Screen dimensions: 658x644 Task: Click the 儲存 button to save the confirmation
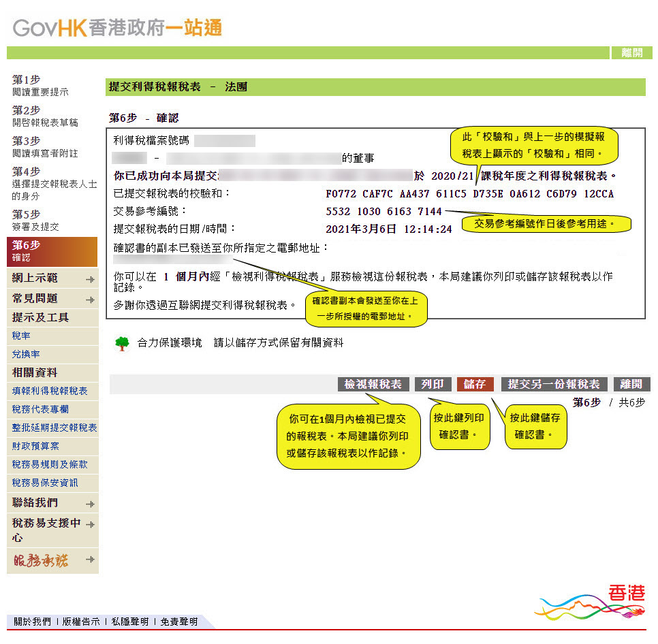(x=475, y=384)
